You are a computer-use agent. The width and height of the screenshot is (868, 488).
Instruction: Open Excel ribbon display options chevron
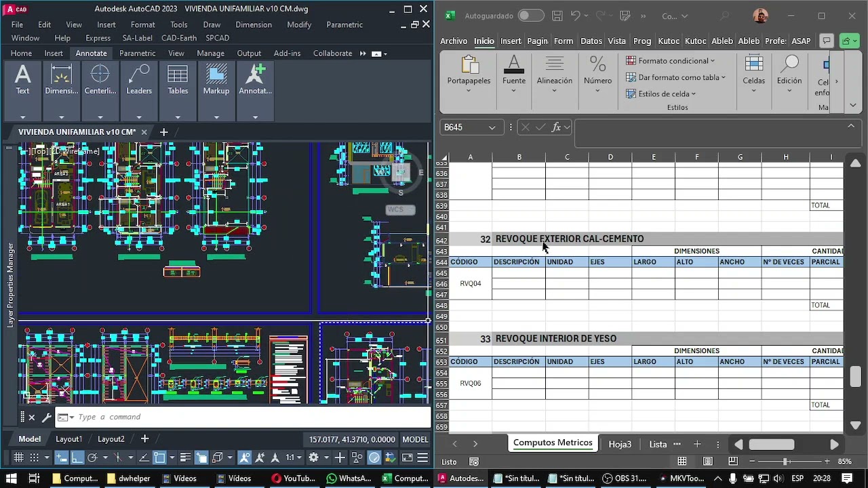click(x=853, y=105)
